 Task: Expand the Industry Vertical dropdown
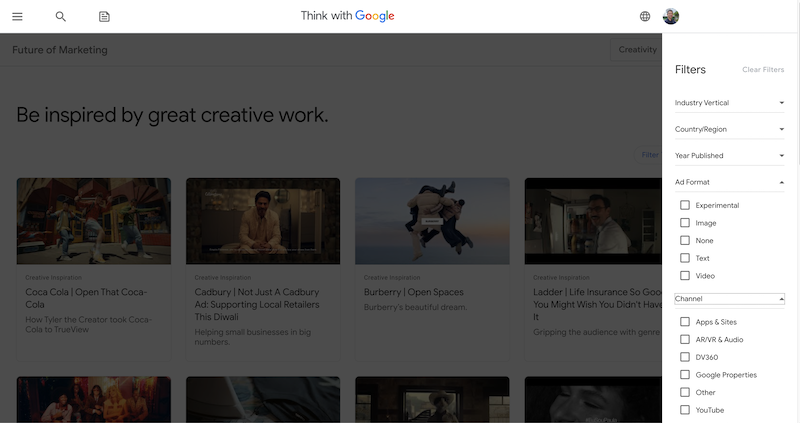[729, 103]
